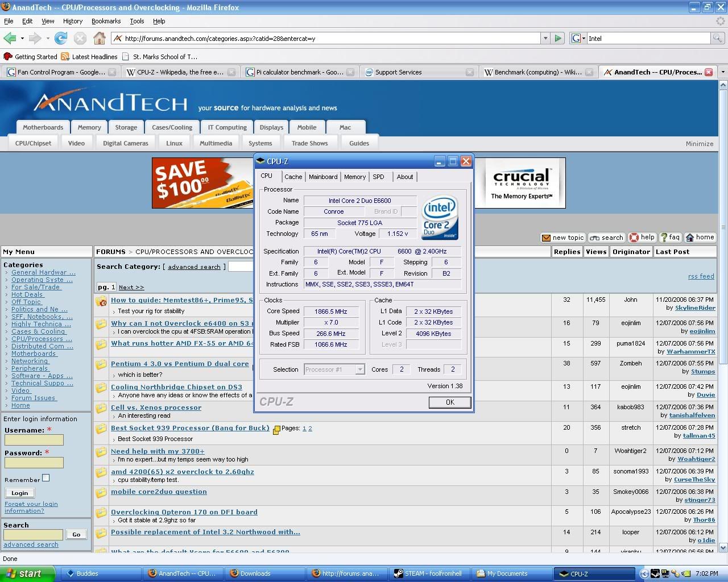Open Latest Headlines feed bookmark
Viewport: 728px width, 582px height.
(x=89, y=57)
